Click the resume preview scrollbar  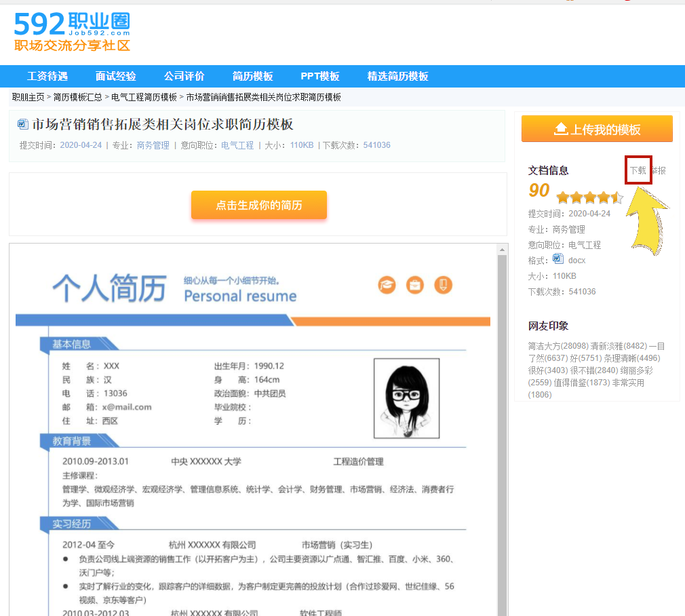tap(502, 339)
